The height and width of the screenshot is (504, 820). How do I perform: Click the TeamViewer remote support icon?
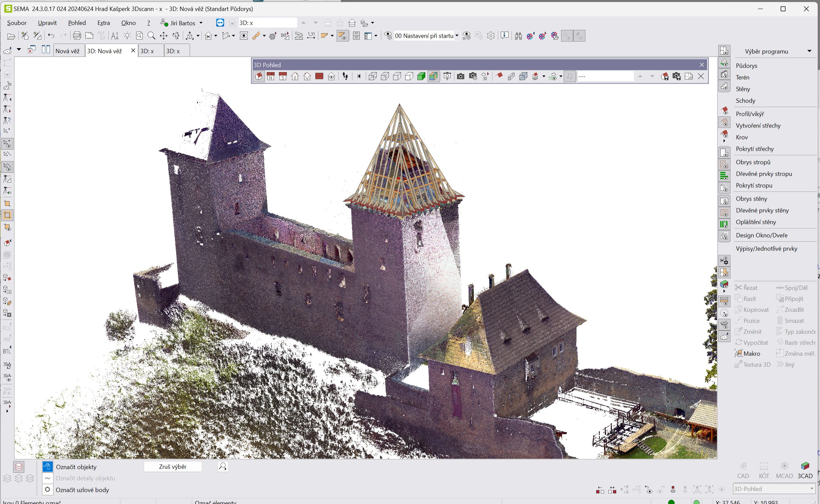coord(220,23)
